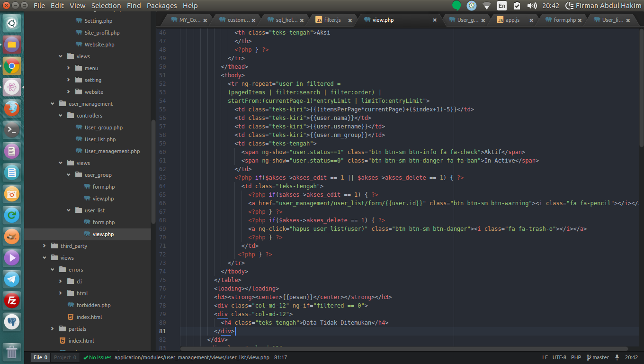Click the No Issues linter status

pos(97,357)
